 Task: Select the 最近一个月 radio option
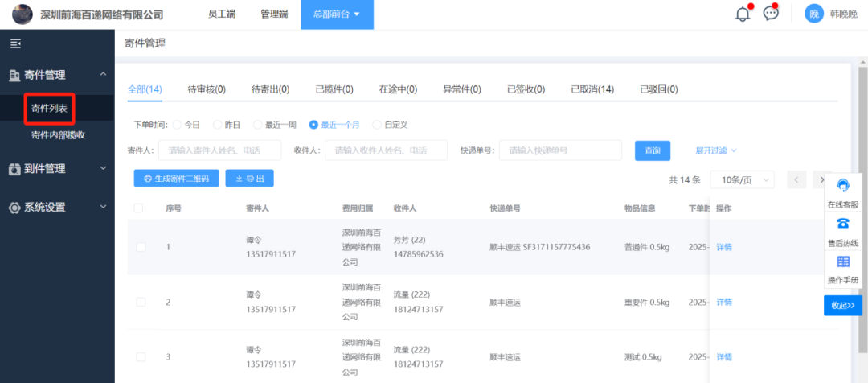point(314,125)
